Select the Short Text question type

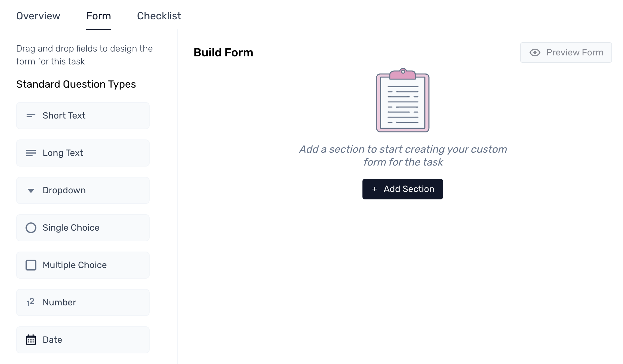click(83, 116)
